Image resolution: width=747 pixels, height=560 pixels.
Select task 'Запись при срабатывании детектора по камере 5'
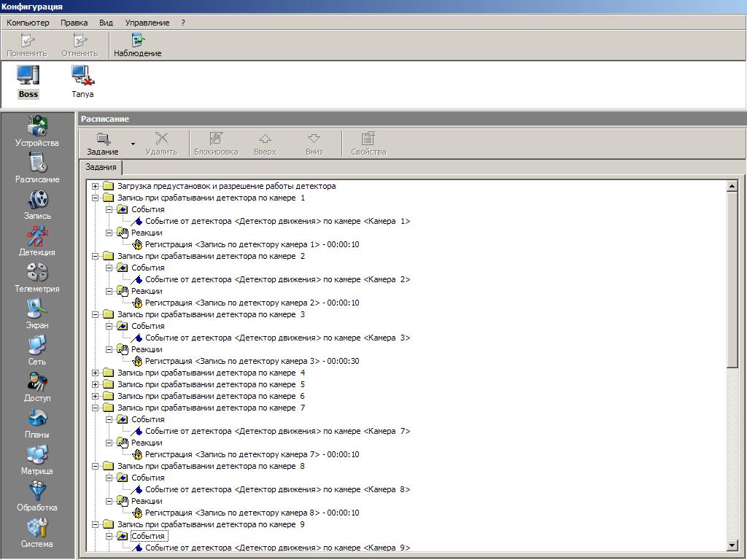pyautogui.click(x=211, y=384)
